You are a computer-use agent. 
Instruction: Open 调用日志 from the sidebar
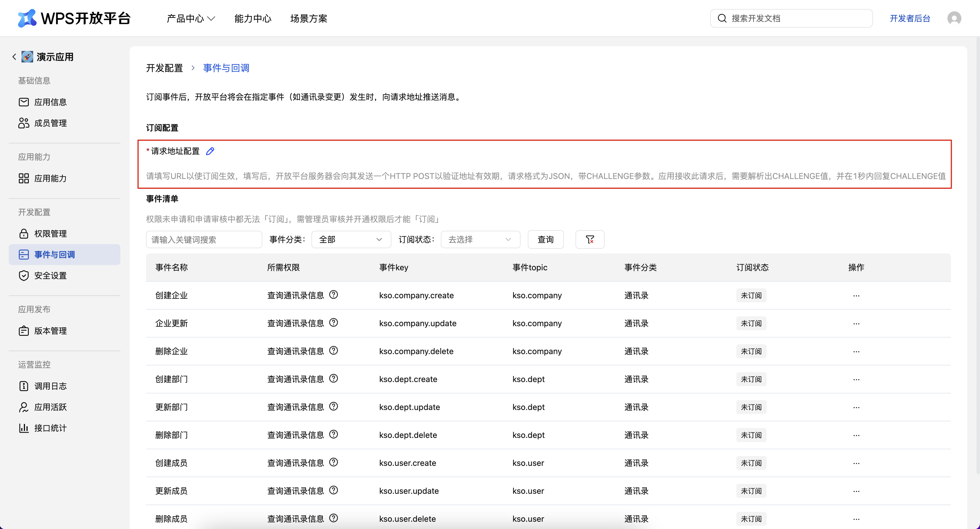click(x=51, y=386)
